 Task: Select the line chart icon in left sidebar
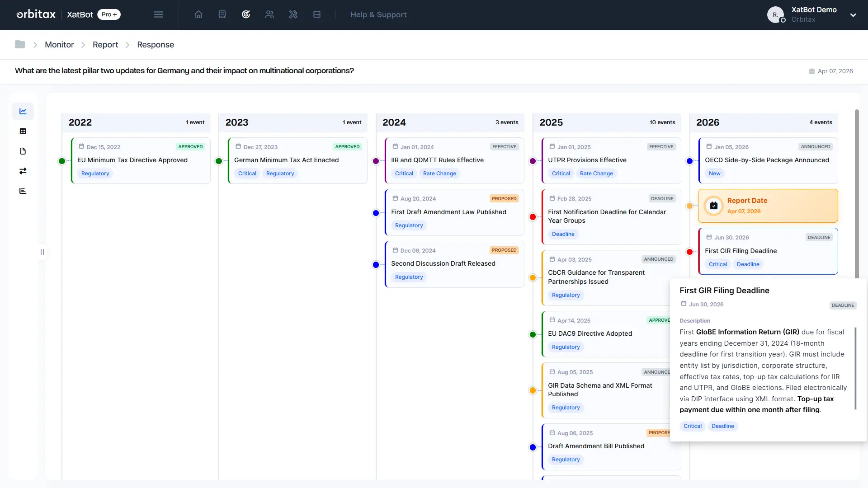point(23,111)
